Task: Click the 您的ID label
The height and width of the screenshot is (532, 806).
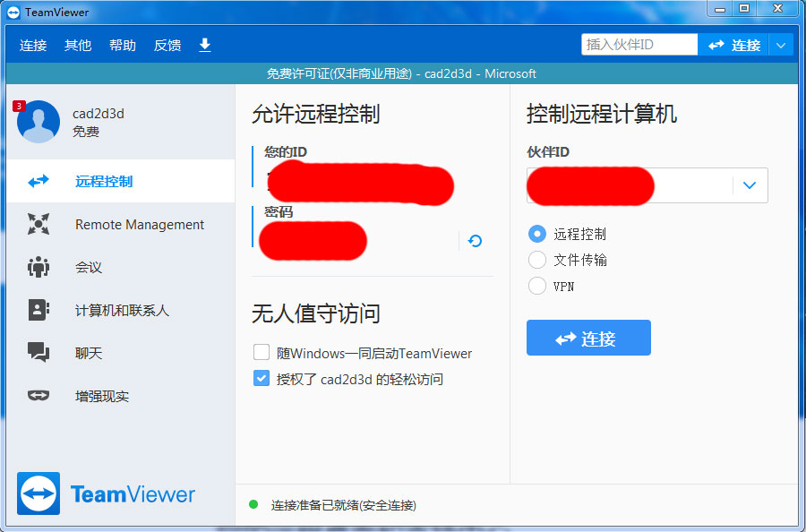Action: coord(286,152)
